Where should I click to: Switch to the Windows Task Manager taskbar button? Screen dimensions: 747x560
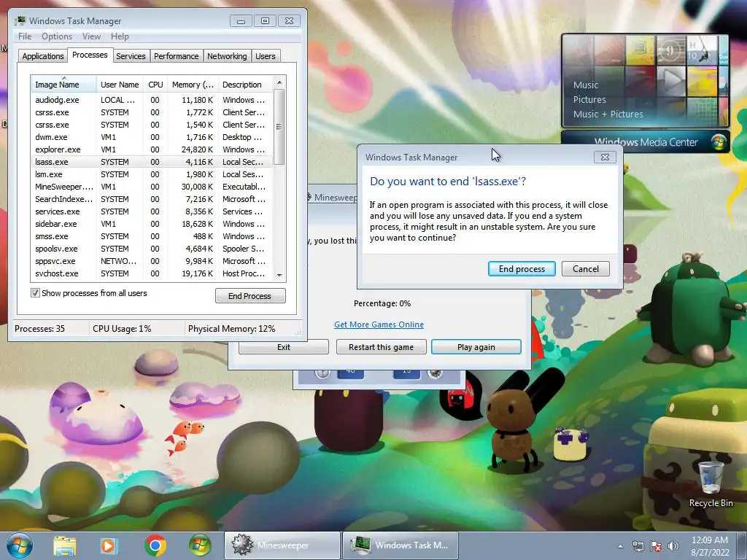400,545
